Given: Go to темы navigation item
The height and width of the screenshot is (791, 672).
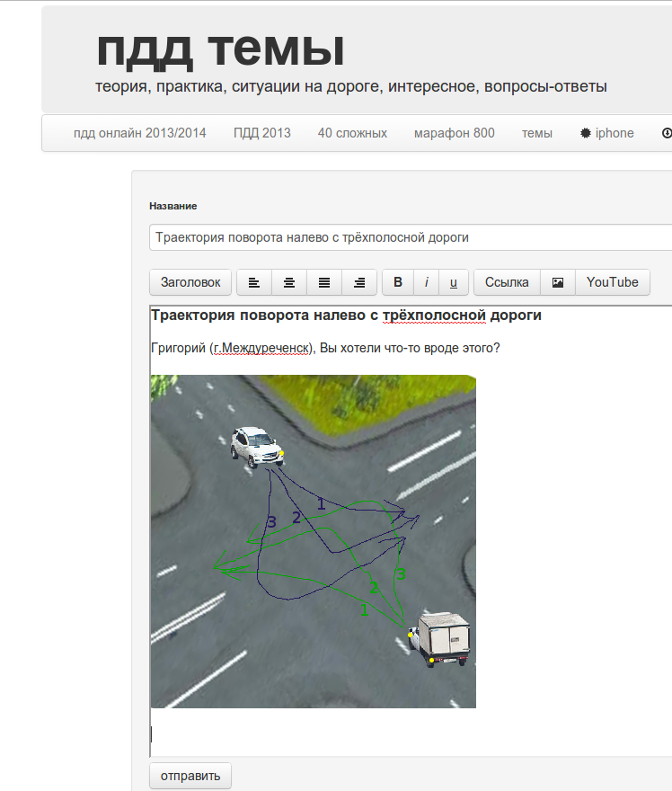Looking at the screenshot, I should click(537, 133).
